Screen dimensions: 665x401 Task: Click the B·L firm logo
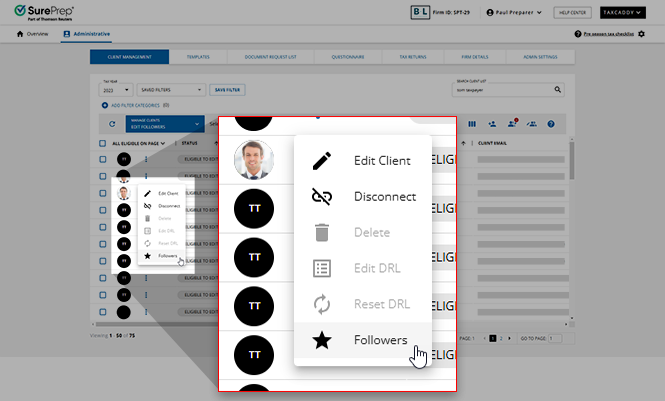click(420, 12)
